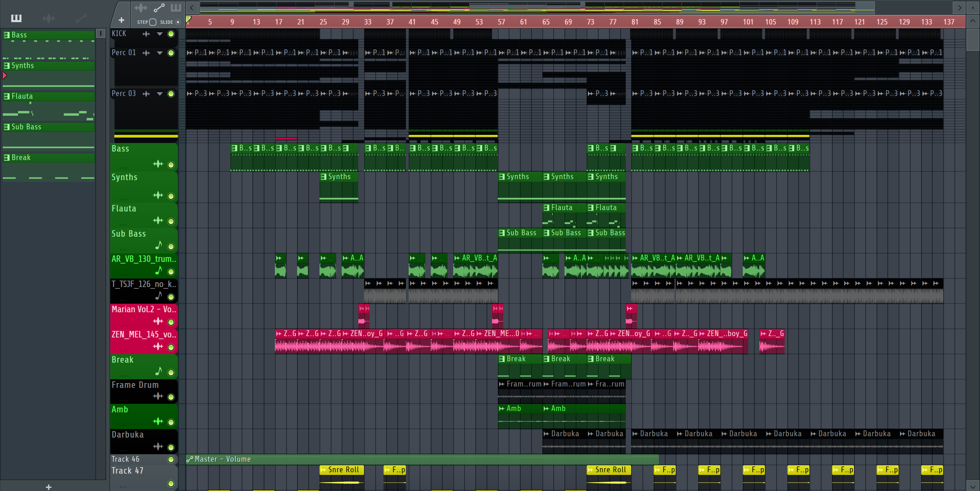Click the pattern icon beside Synths in picker
Image resolution: width=980 pixels, height=491 pixels.
[6, 65]
